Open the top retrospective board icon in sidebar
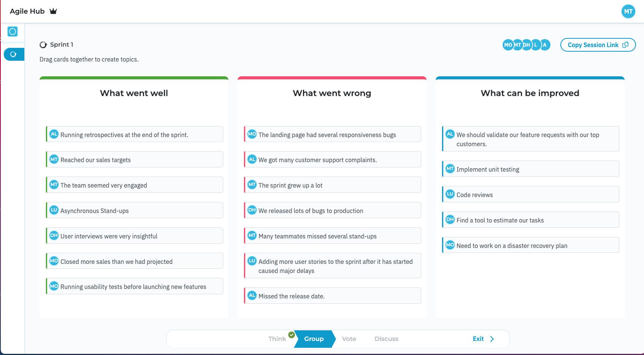This screenshot has height=355, width=644. [x=13, y=32]
